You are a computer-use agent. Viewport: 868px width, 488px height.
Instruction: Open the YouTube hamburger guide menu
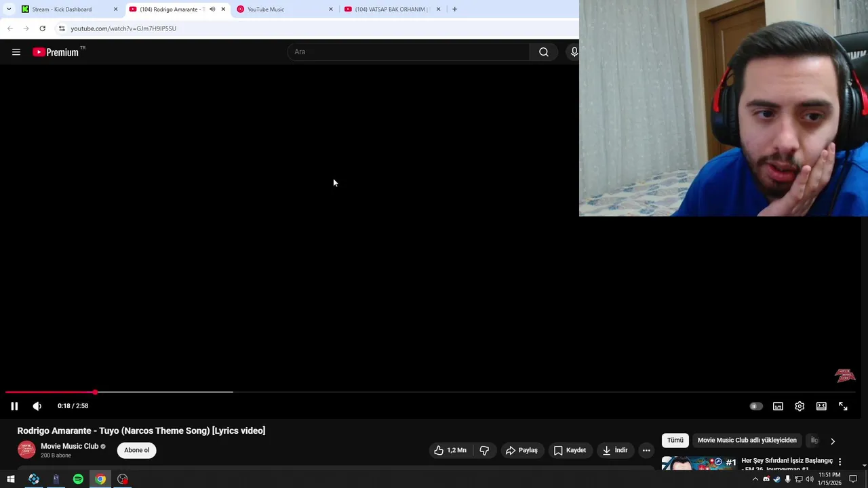coord(16,52)
